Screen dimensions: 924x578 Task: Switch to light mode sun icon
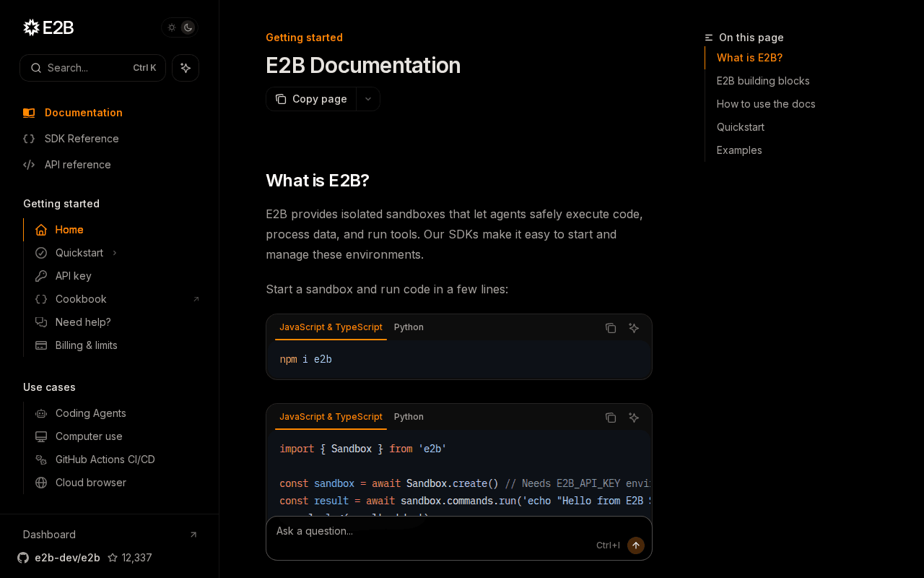click(x=172, y=27)
